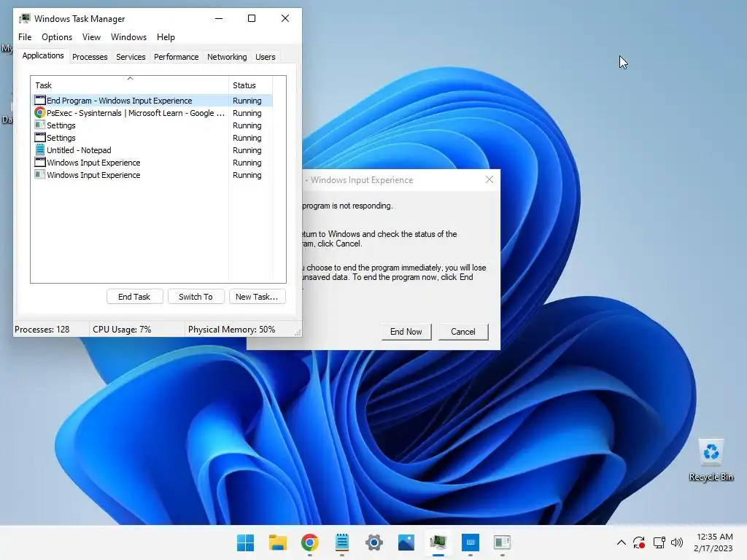Open clock and date in taskbar

coord(713,542)
